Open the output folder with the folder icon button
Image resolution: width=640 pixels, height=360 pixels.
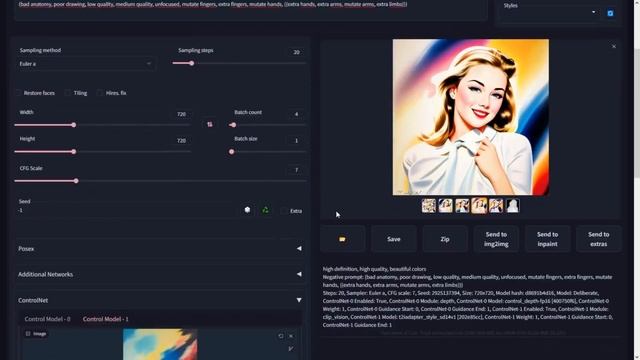[342, 239]
